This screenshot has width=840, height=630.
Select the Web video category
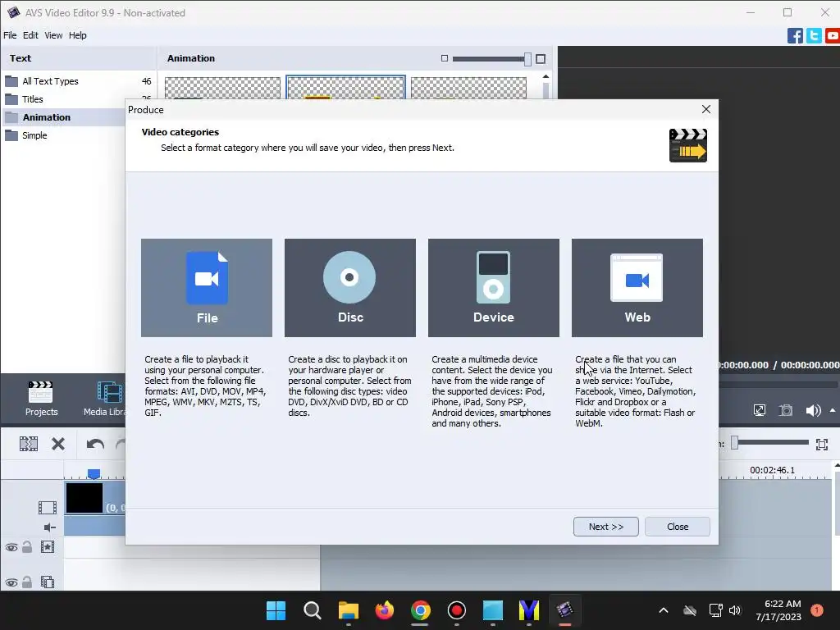637,288
